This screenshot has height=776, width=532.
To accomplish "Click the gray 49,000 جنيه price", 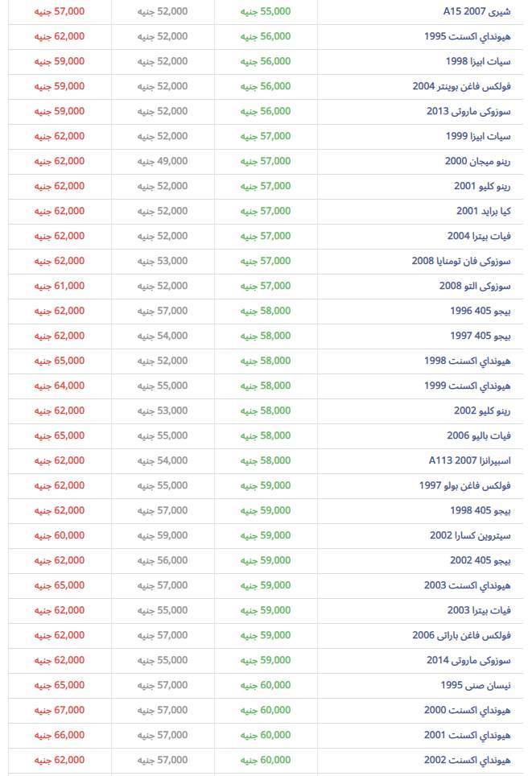I will click(163, 161).
